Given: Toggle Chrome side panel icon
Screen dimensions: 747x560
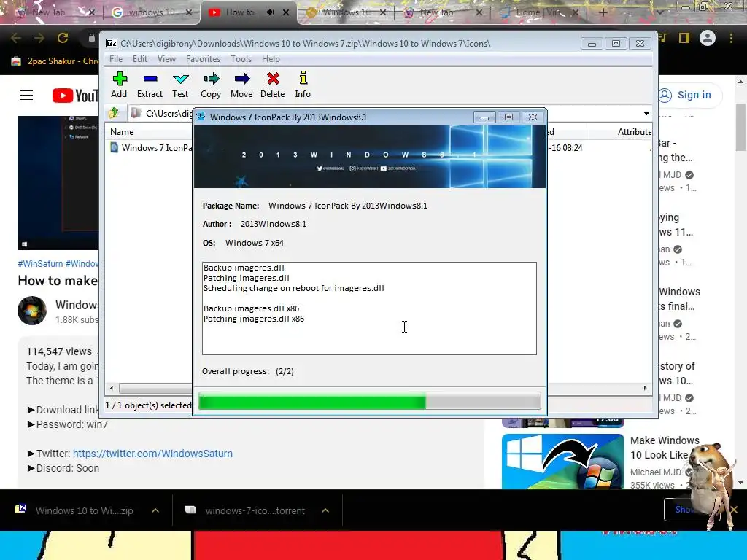Looking at the screenshot, I should click(684, 38).
